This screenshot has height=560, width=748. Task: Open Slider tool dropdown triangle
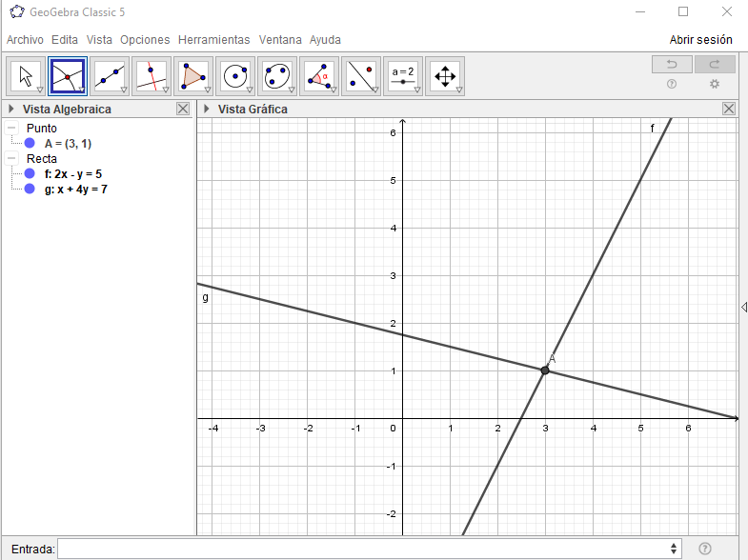coord(417,90)
